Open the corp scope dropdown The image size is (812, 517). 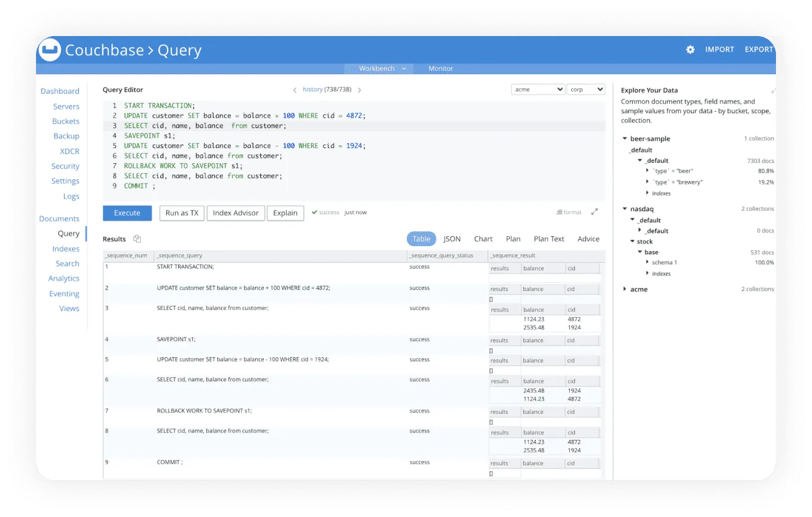tap(586, 89)
